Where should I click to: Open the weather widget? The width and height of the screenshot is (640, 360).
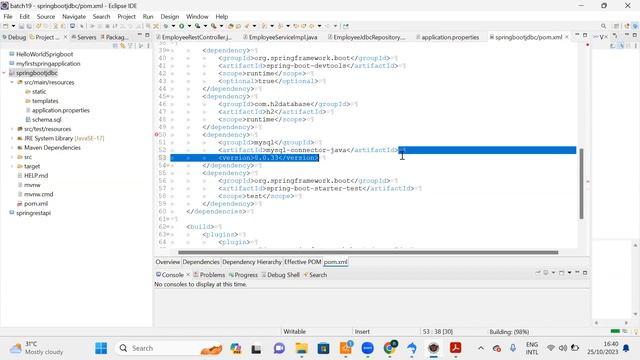coord(36,348)
